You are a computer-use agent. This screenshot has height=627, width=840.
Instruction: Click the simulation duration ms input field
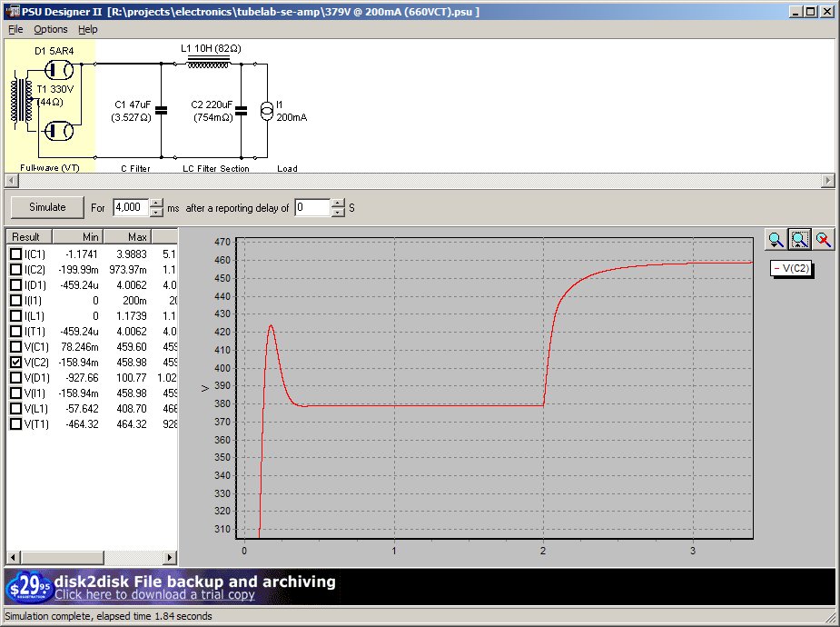pyautogui.click(x=128, y=207)
